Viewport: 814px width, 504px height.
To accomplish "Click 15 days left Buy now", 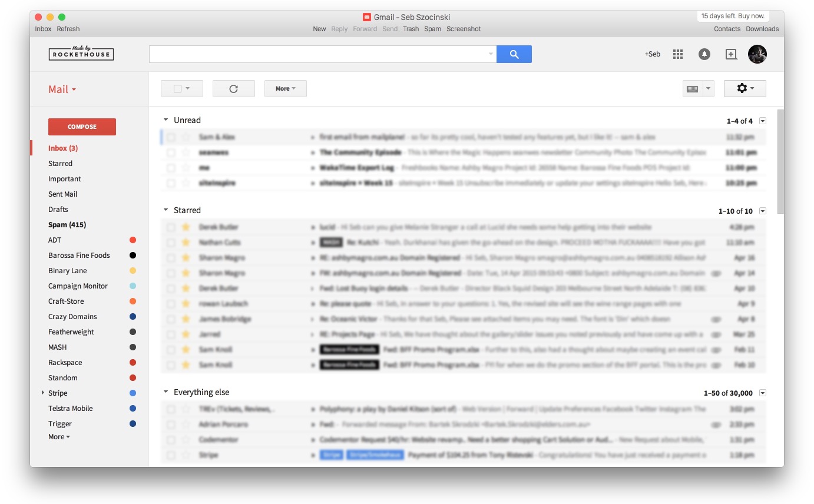I will (x=733, y=16).
